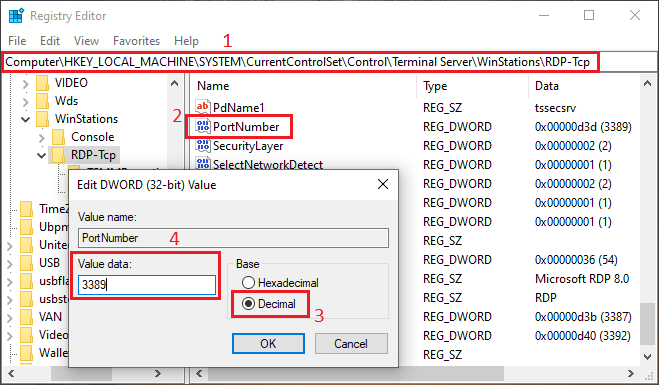This screenshot has height=385, width=659.
Task: Click the values pane scroll up arrow
Action: (648, 83)
